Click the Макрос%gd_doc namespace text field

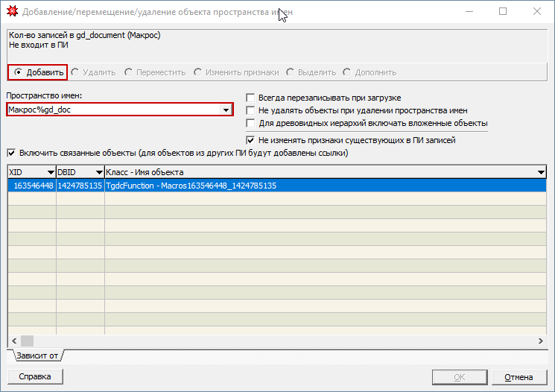[112, 110]
